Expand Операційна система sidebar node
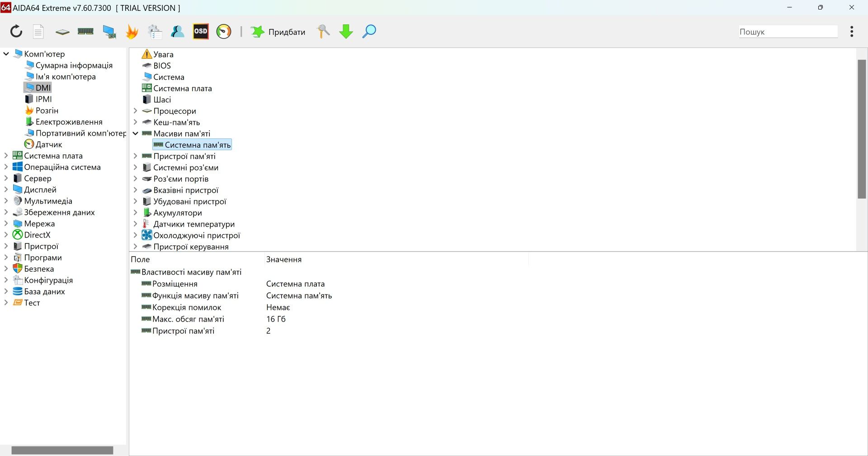This screenshot has width=868, height=456. (x=6, y=167)
